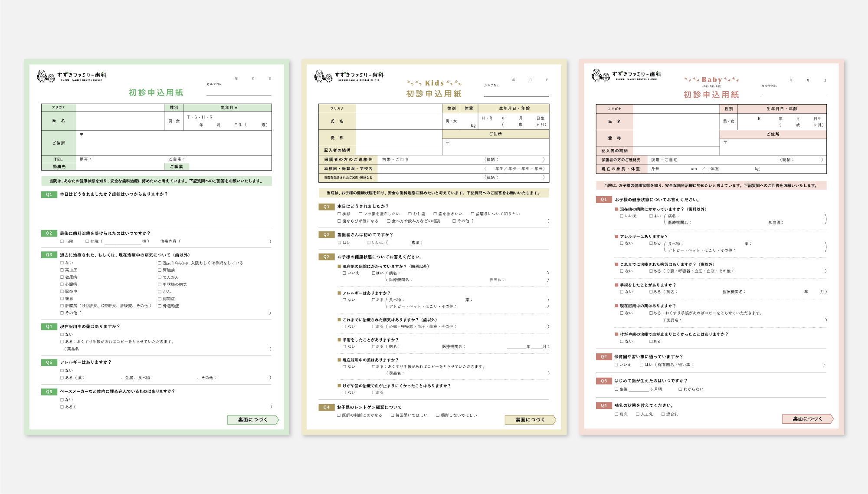This screenshot has width=868, height=494.
Task: Tick 食べ方や飲み方などの相談 on the Kids form
Action: [389, 221]
